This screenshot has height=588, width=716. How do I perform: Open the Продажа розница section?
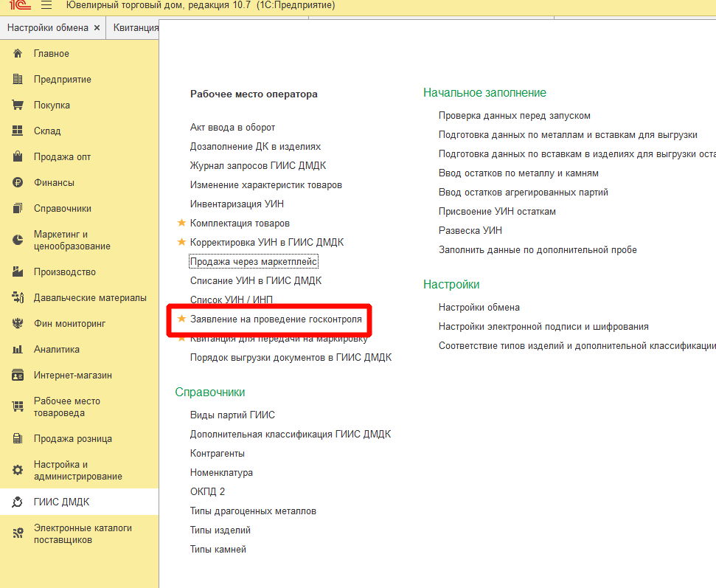(72, 438)
